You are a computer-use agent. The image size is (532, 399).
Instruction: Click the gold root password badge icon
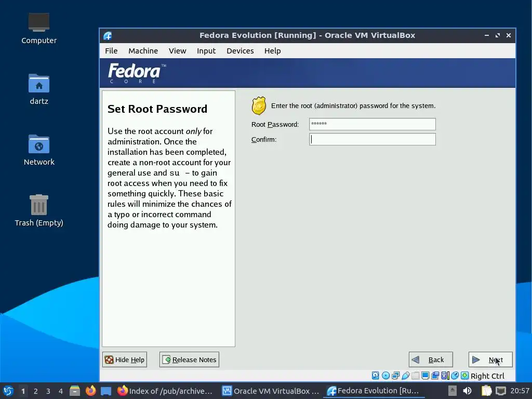click(x=259, y=106)
